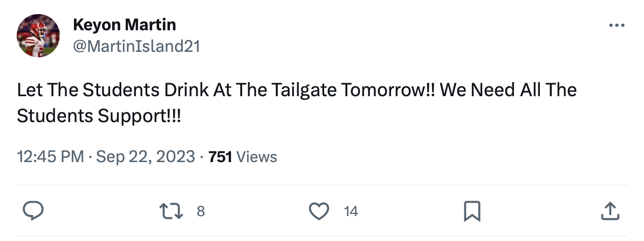
Task: Click the like count 14
Action: pos(351,211)
